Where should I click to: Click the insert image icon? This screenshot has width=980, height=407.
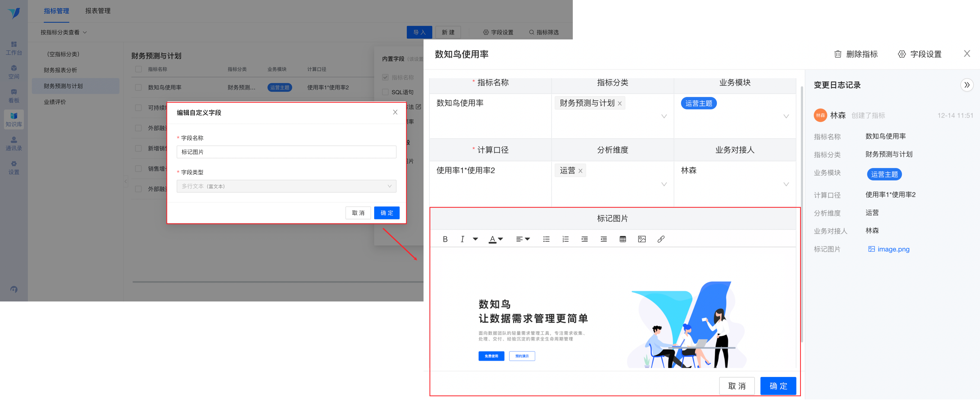pos(641,239)
